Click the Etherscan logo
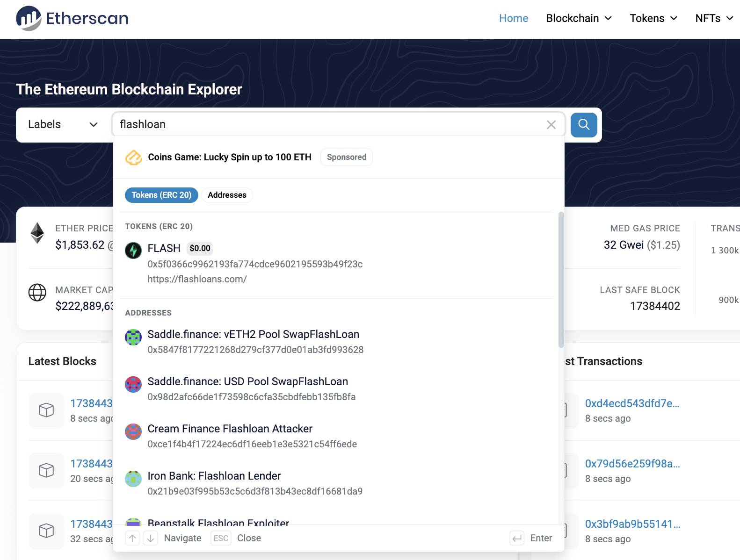740x560 pixels. (72, 18)
